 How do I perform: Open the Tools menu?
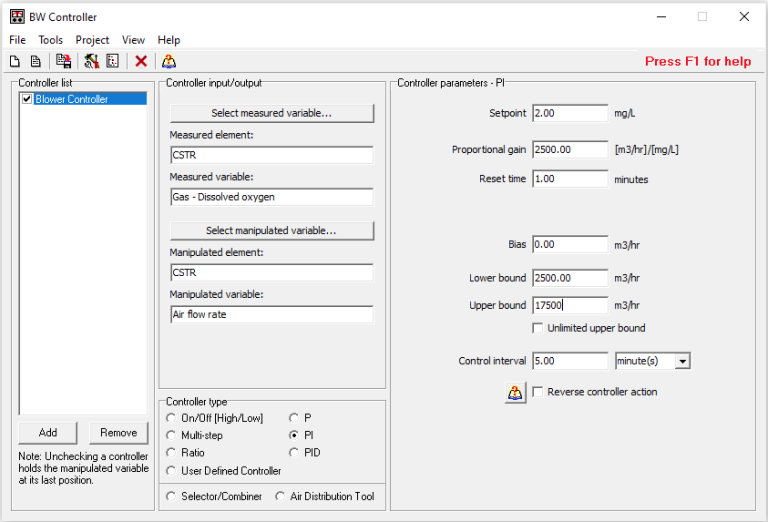pos(50,40)
